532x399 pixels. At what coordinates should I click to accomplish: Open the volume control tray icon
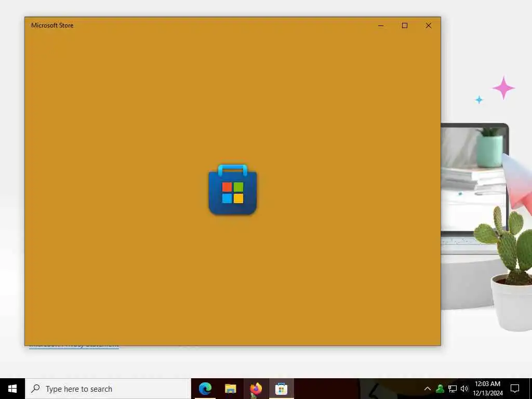coord(464,389)
